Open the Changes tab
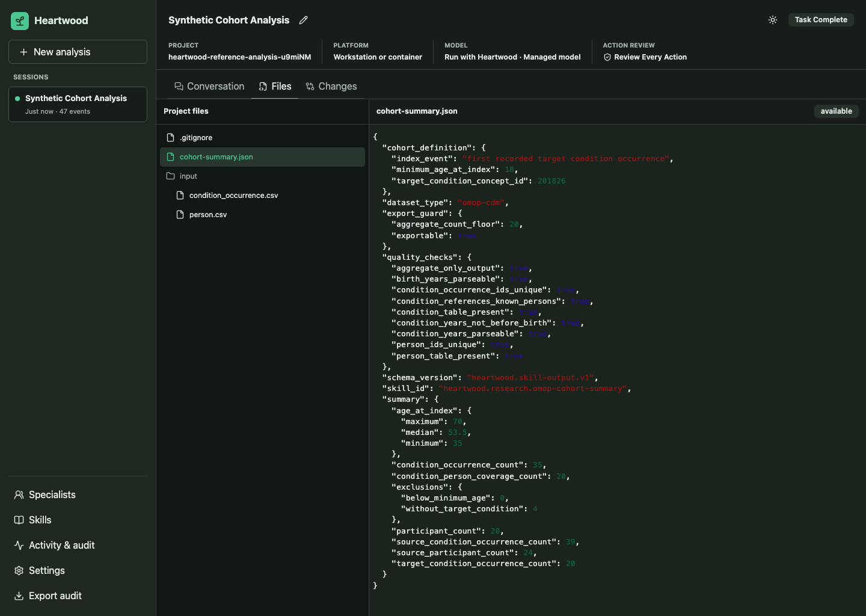866x616 pixels. tap(331, 86)
